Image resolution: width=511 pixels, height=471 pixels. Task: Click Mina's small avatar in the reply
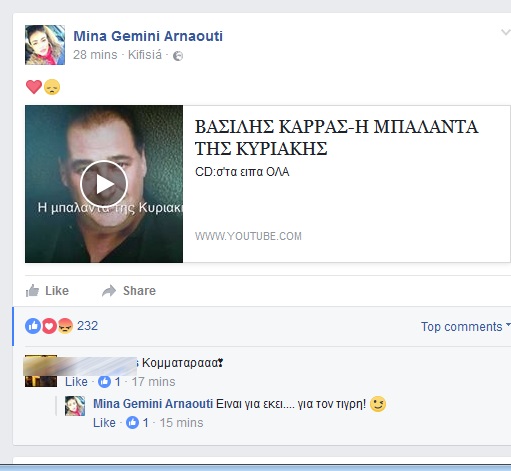(75, 406)
